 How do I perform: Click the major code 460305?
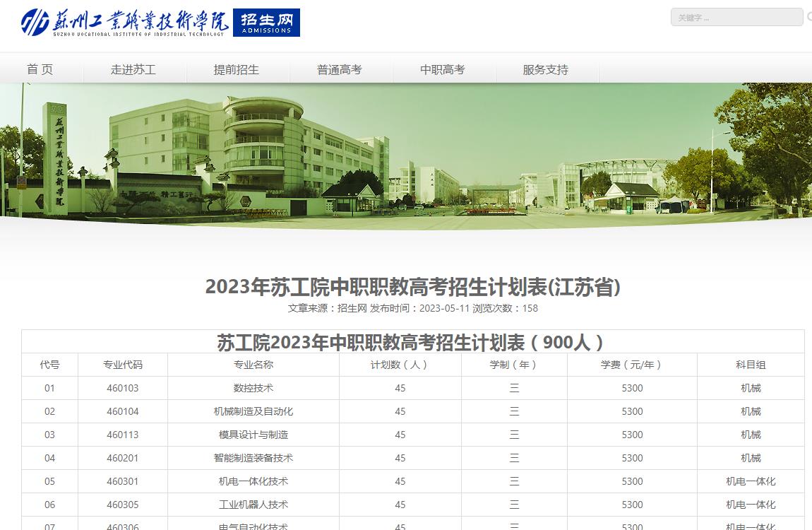tap(123, 505)
